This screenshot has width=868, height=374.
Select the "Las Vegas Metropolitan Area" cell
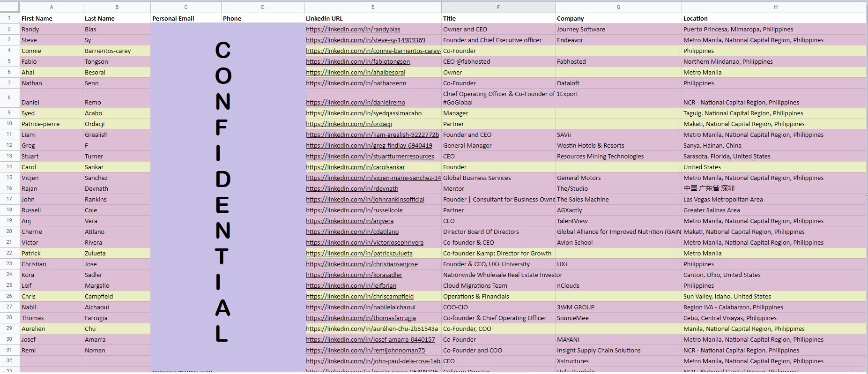point(775,199)
